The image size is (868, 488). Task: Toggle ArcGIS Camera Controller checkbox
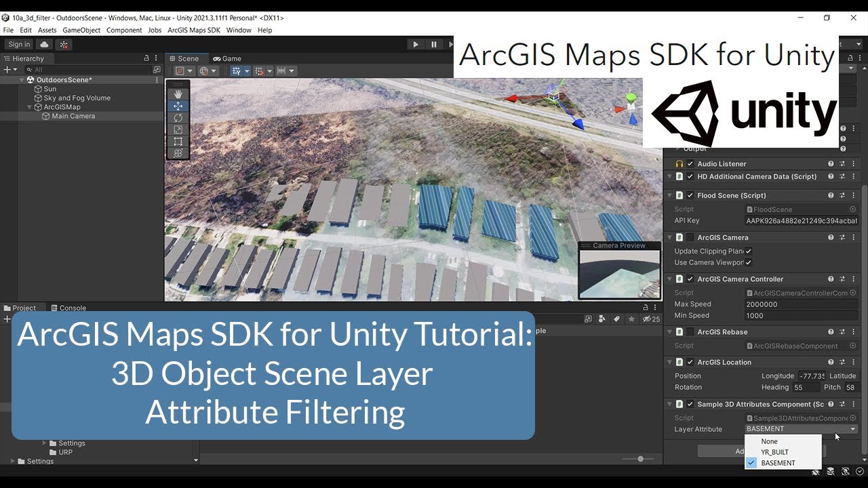[690, 279]
